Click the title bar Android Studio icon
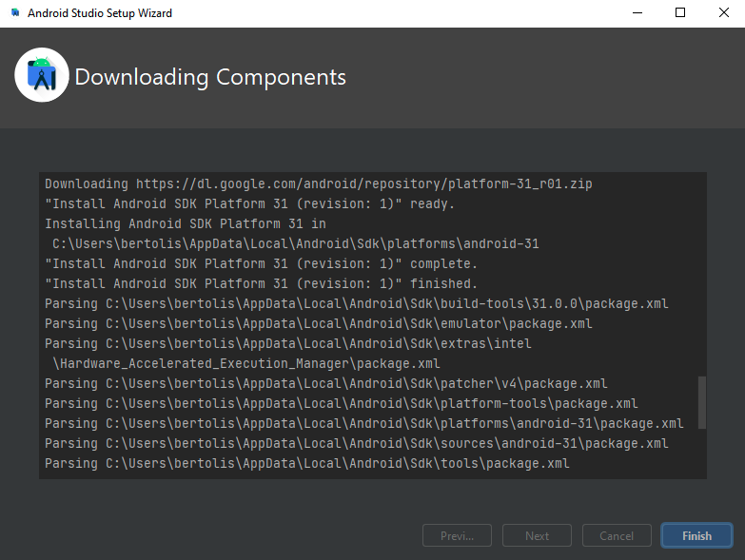The height and width of the screenshot is (560, 745). point(15,12)
